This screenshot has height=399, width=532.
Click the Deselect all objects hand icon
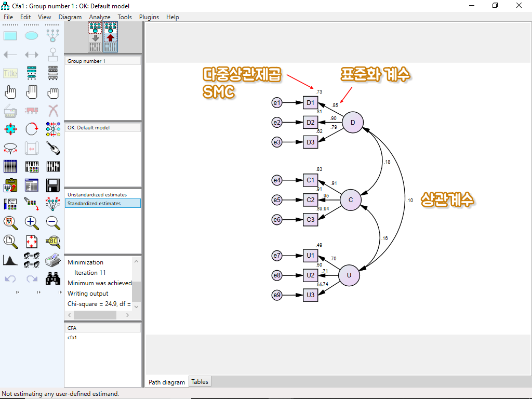(x=53, y=92)
